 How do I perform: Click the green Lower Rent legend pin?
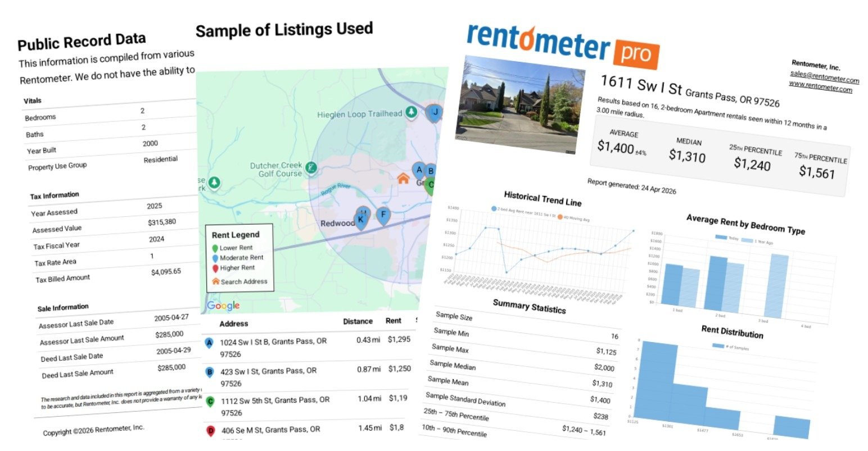coord(215,248)
